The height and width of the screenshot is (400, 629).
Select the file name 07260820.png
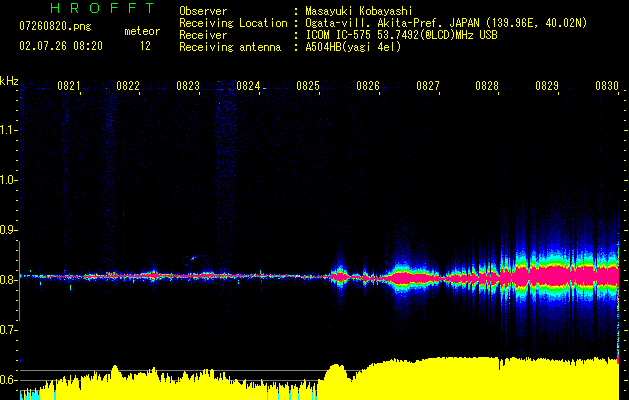coord(55,26)
